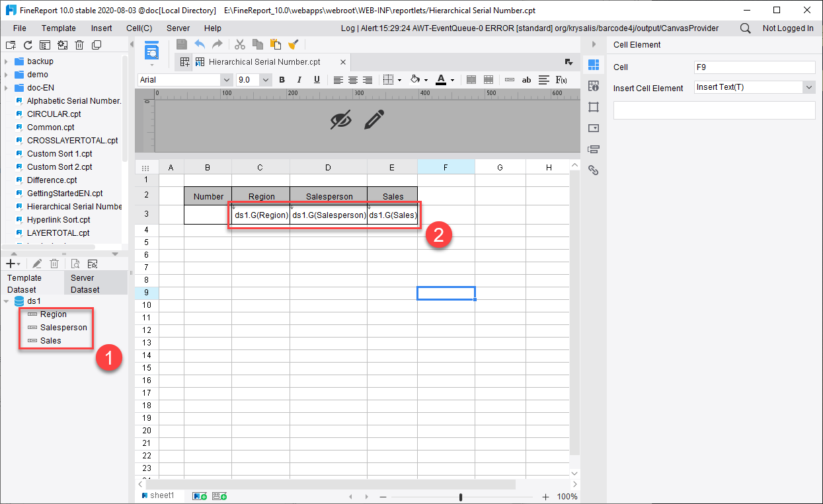Open CIRCULAR.cpt from file list

tap(54, 114)
